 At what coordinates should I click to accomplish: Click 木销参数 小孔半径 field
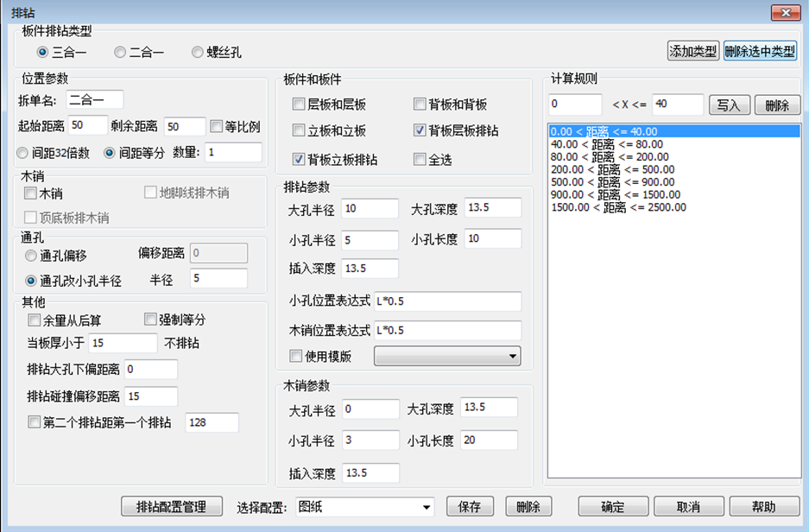coord(370,440)
